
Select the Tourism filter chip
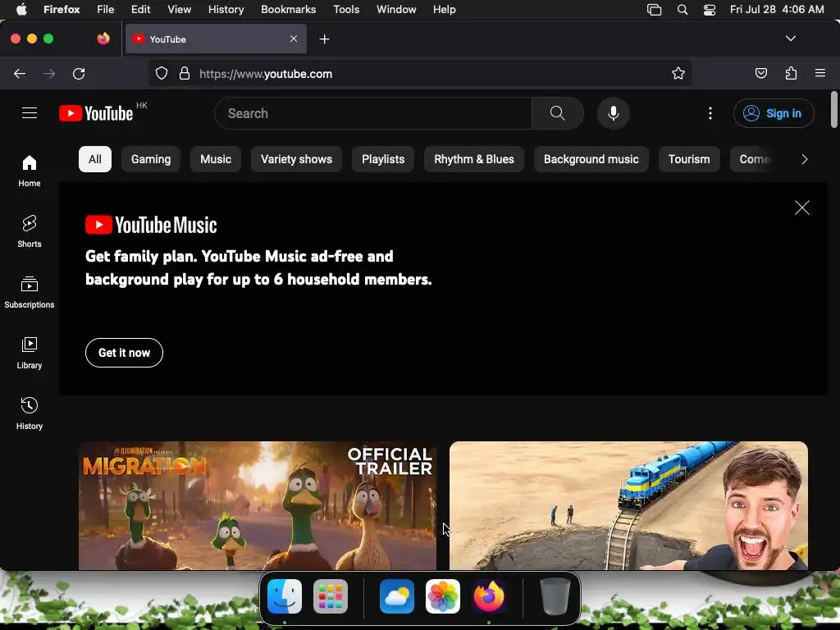point(689,159)
